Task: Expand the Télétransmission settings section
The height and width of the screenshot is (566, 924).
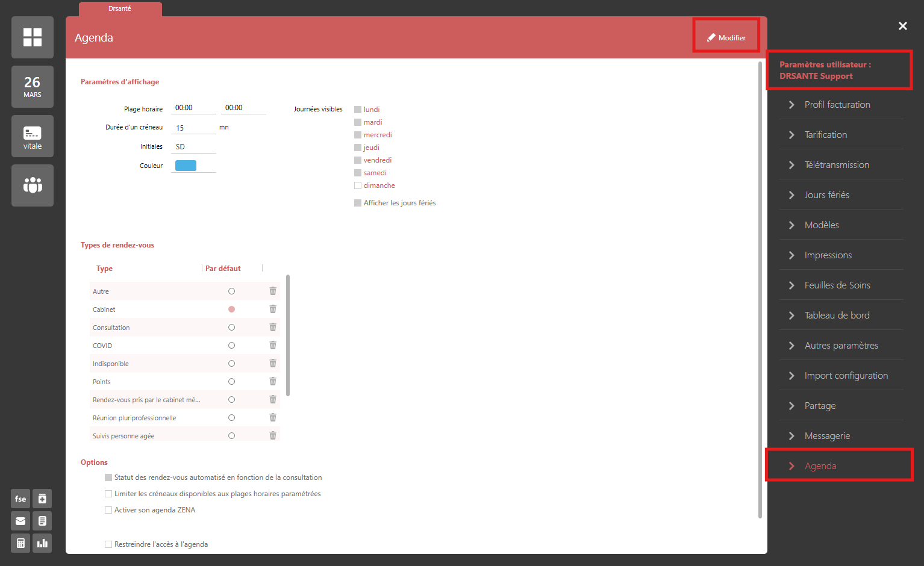Action: tap(837, 165)
